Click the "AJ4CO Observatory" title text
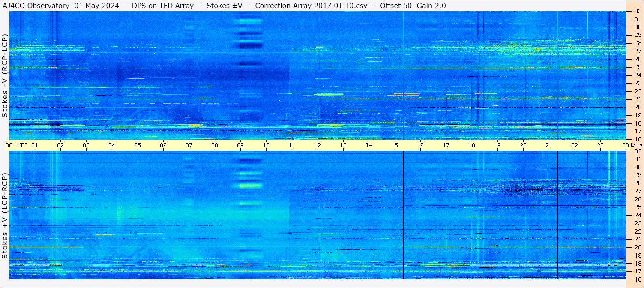This screenshot has width=644, height=288. [36, 6]
